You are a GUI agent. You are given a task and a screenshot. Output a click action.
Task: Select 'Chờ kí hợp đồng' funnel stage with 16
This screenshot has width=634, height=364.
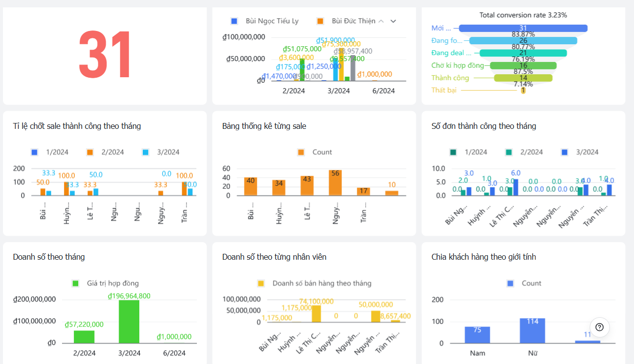(523, 65)
